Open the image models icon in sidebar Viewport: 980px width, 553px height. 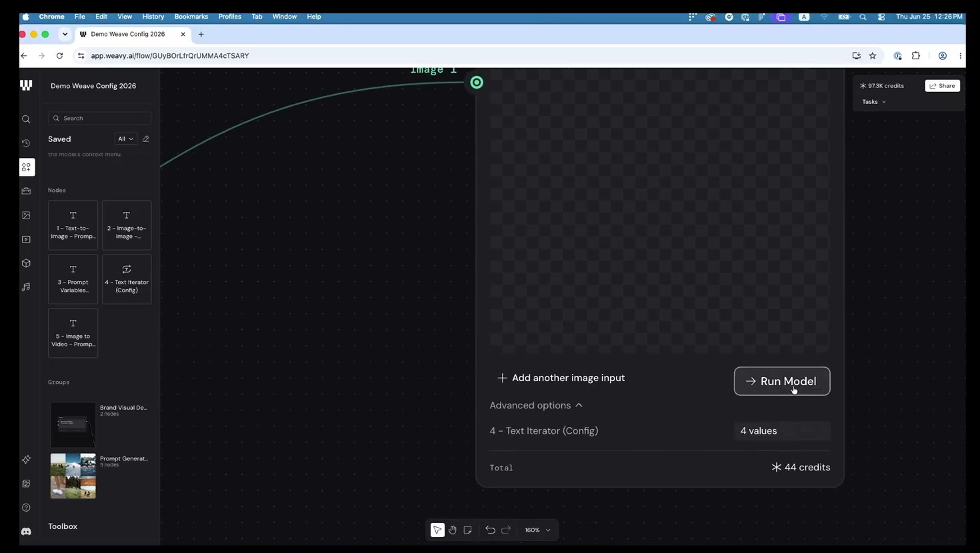point(26,215)
